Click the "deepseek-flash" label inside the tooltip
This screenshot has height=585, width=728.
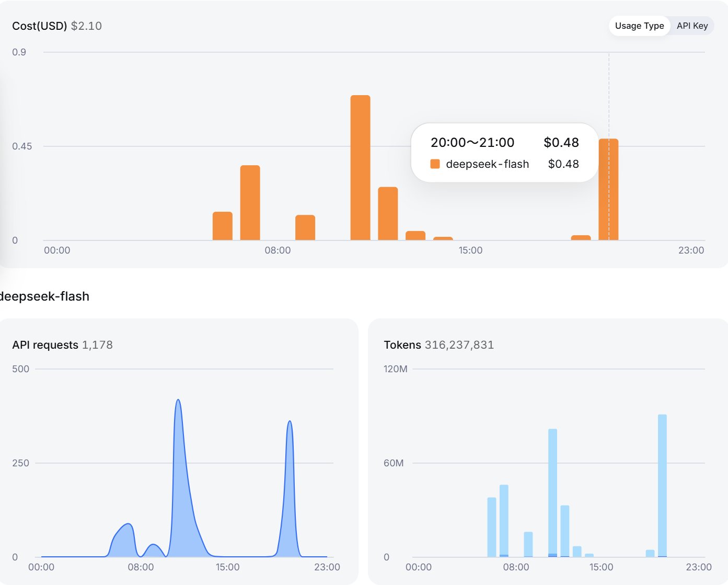(488, 164)
